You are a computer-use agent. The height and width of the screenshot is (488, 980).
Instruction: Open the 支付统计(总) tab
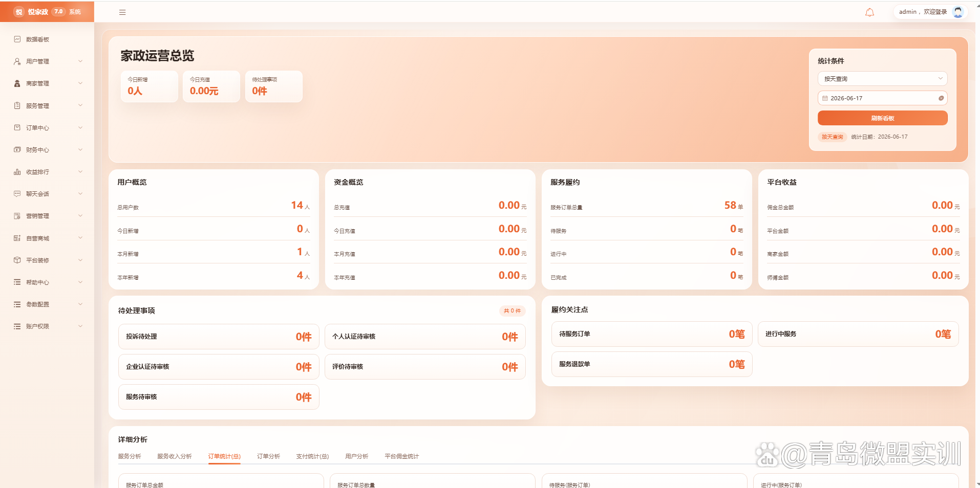click(x=312, y=456)
